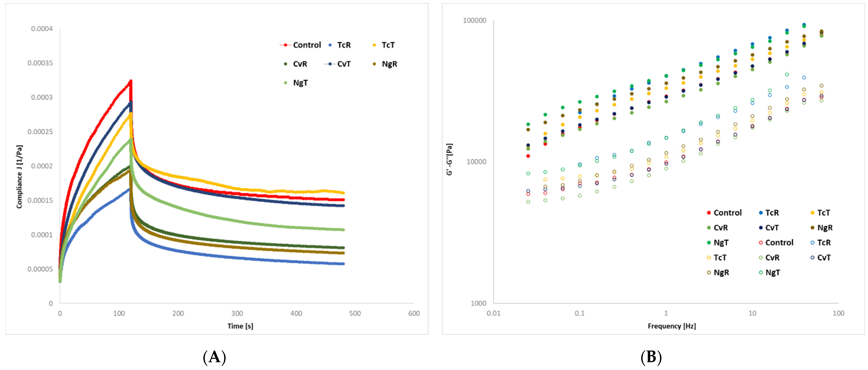
Task: Select the NgR legend entry in chart A
Action: (389, 64)
